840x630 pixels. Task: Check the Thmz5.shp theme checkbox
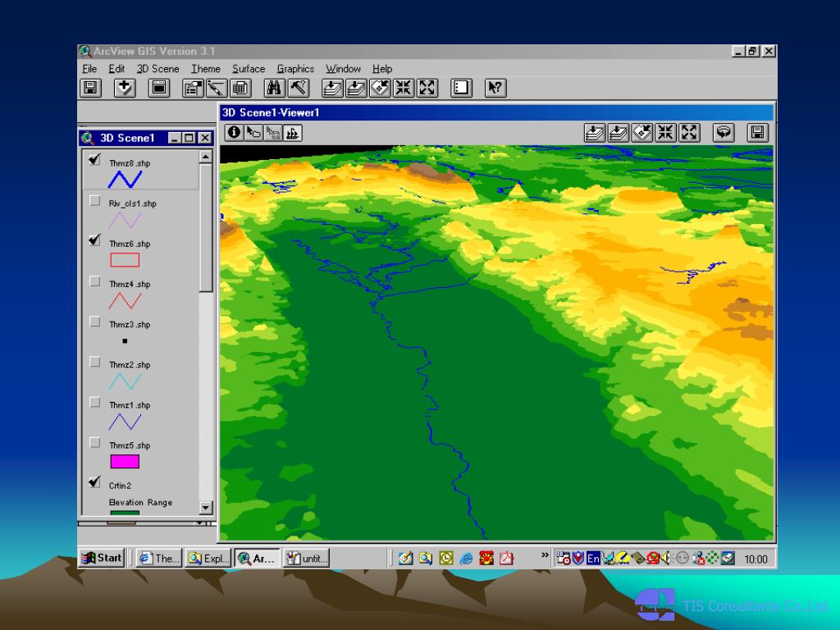pos(95,442)
